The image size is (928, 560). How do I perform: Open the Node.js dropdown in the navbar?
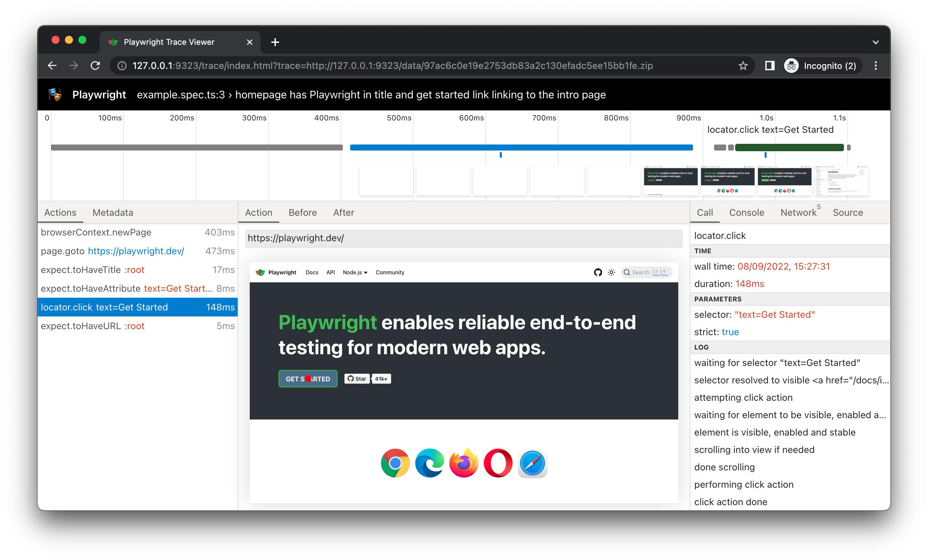(355, 272)
